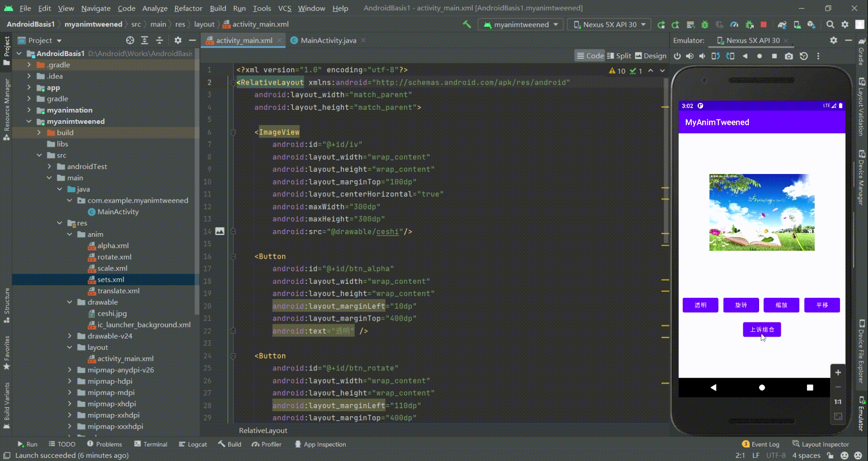Switch editor to Design view

(651, 56)
